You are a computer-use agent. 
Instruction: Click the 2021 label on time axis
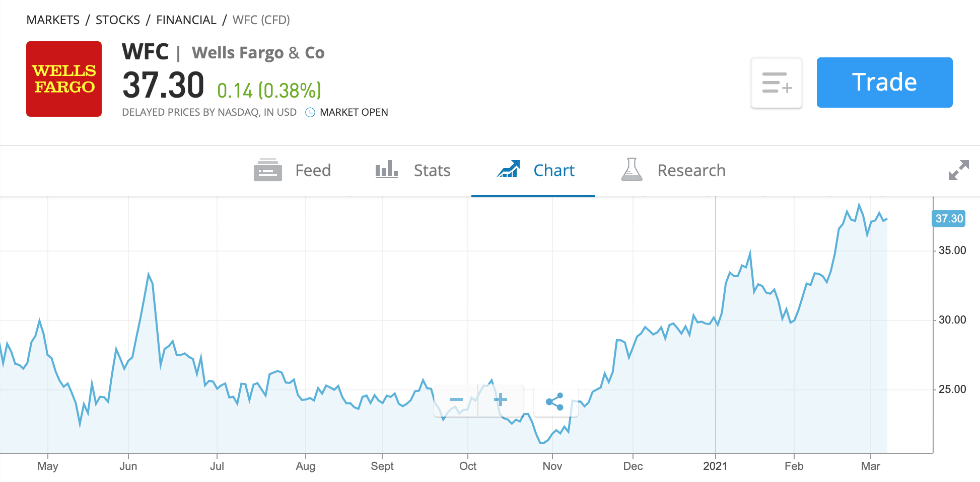715,466
